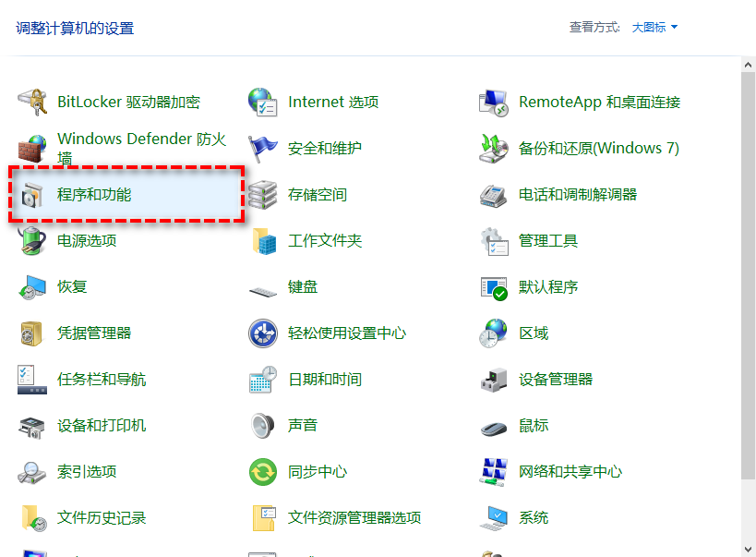
Task: Click the 声音 speaker icon
Action: click(263, 426)
